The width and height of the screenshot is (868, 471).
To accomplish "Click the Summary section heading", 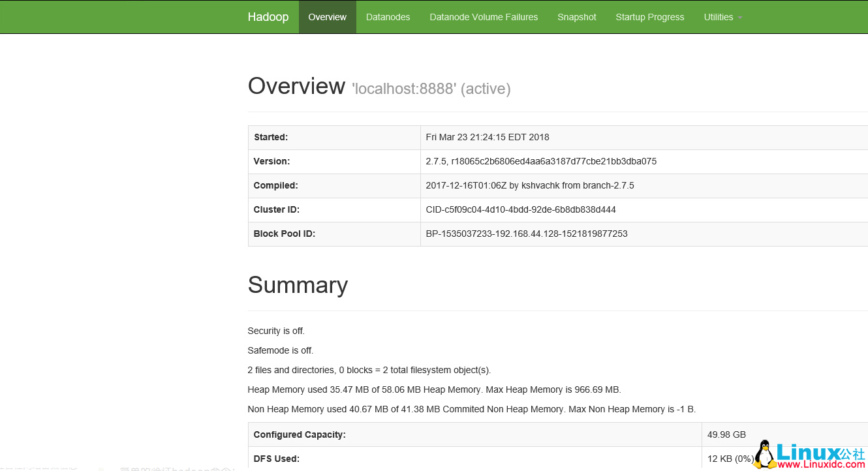I will (x=298, y=285).
